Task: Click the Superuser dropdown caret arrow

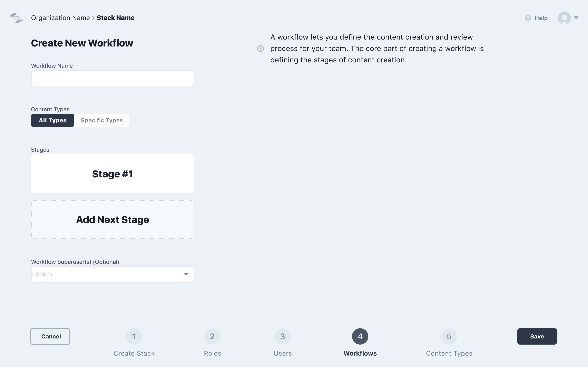Action: [x=186, y=274]
